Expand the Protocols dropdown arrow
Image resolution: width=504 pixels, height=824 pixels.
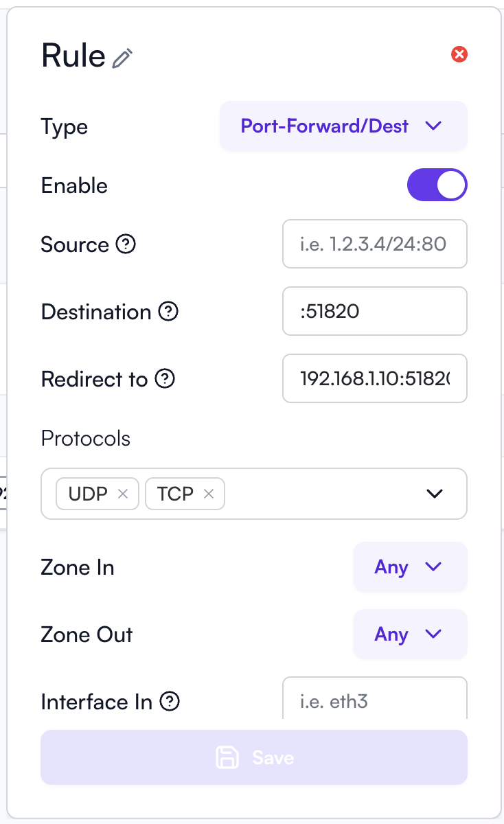(435, 494)
